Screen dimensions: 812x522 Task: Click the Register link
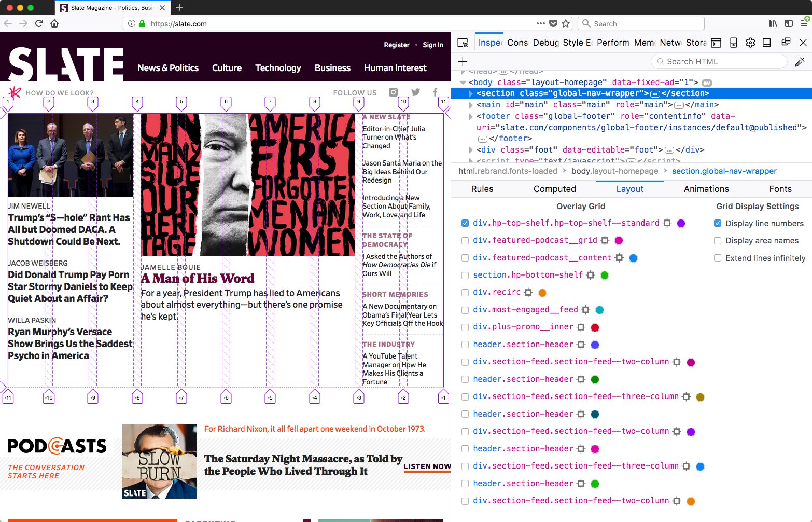397,45
